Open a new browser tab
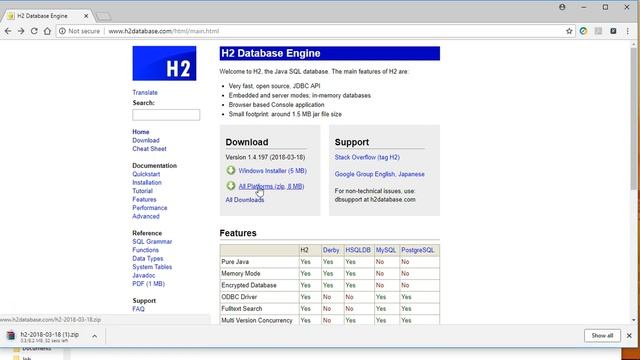640x360 pixels. [103, 16]
